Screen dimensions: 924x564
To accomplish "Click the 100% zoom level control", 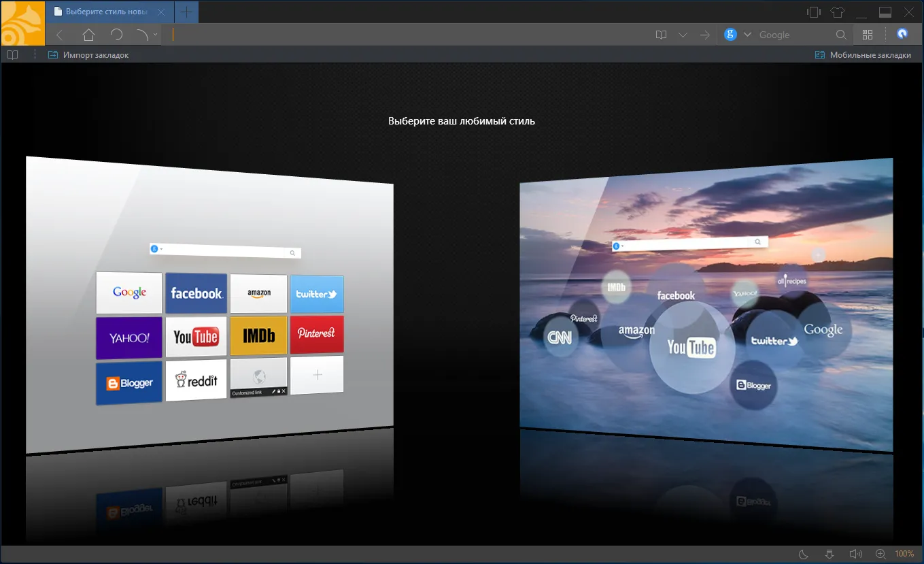I will coord(904,554).
